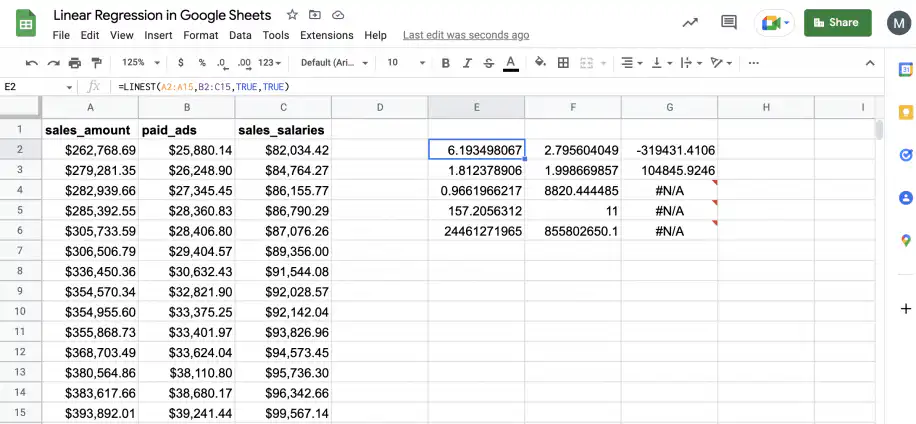916x424 pixels.
Task: Select the sales_amount header cell
Action: coord(90,130)
